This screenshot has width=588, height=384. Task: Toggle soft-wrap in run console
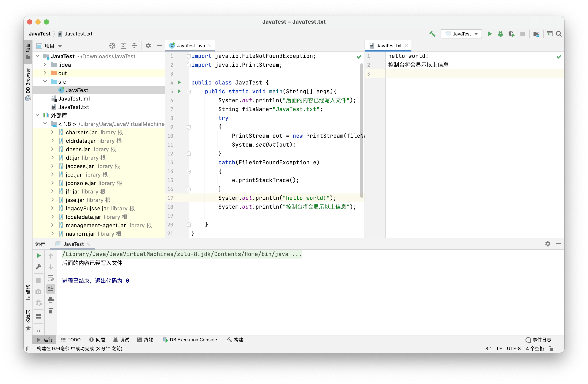pyautogui.click(x=51, y=278)
